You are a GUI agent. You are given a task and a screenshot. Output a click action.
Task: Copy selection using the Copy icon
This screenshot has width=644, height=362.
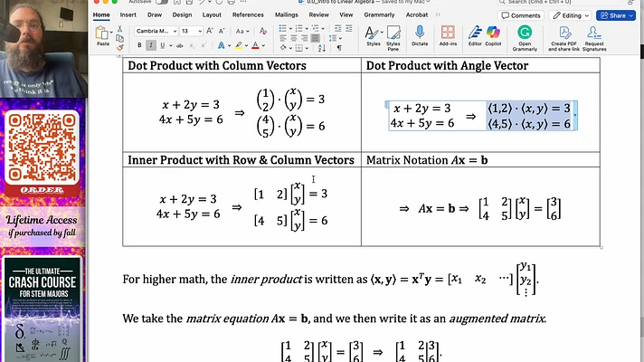[x=119, y=38]
